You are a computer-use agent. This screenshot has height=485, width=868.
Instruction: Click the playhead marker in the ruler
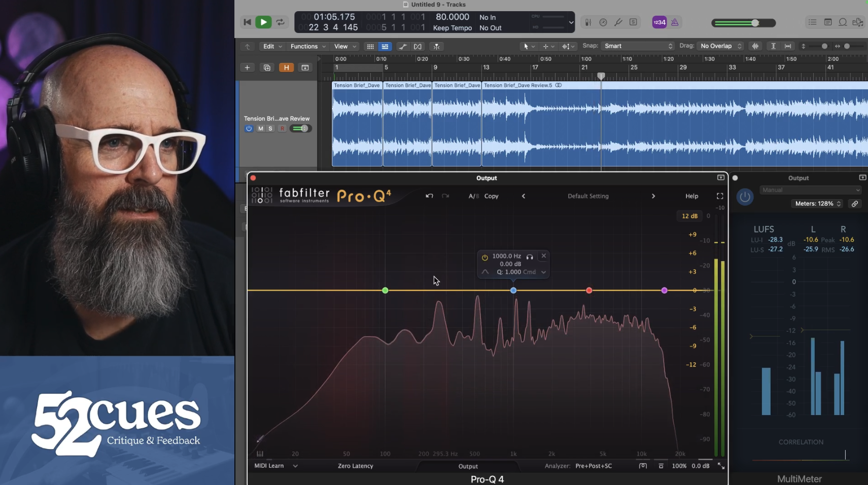coord(601,76)
